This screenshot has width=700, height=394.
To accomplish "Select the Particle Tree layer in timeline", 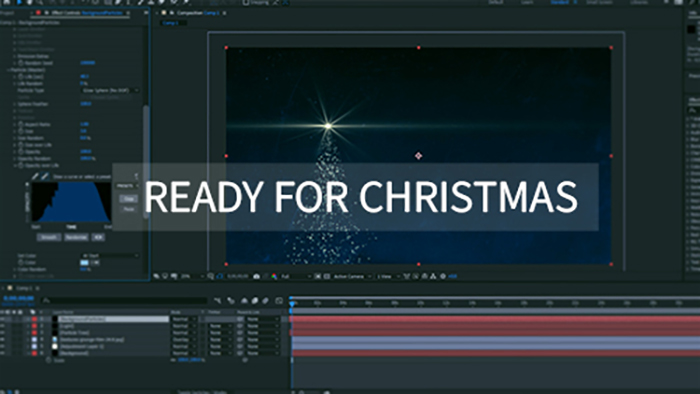I will (75, 333).
